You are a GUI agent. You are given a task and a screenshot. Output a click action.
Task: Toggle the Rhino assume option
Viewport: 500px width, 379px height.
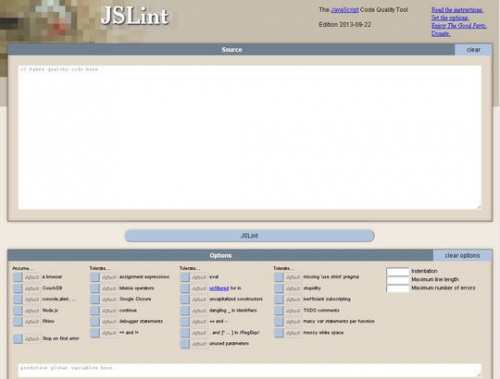coord(18,322)
